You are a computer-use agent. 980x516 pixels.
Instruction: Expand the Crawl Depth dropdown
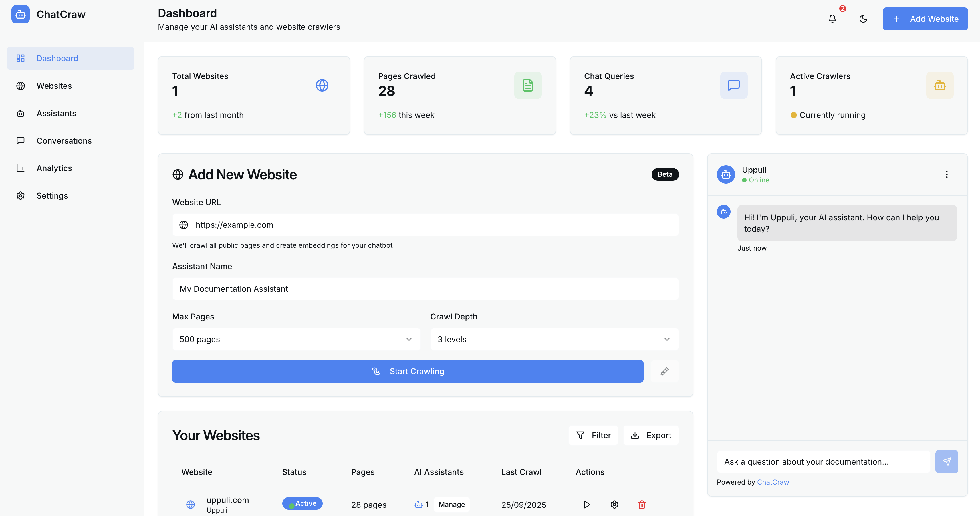(554, 339)
